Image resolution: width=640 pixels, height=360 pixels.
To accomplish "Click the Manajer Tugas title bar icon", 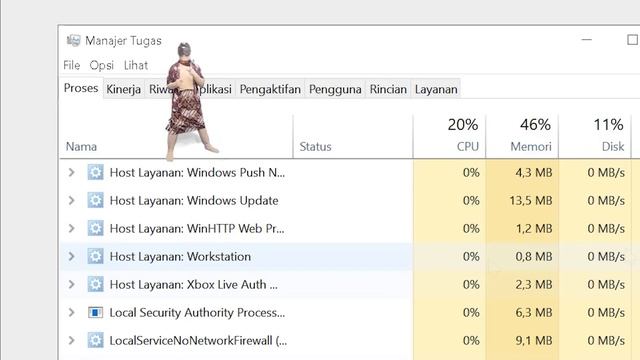I will click(74, 40).
